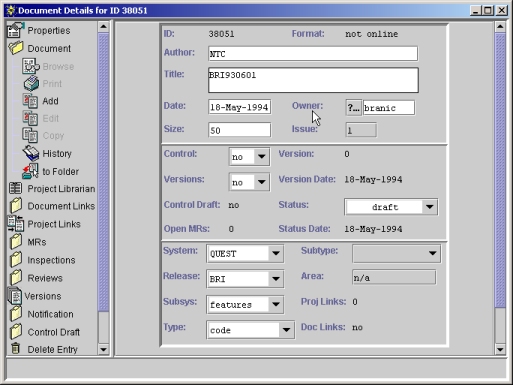513x385 pixels.
Task: Click the Versions icon
Action: click(x=15, y=296)
